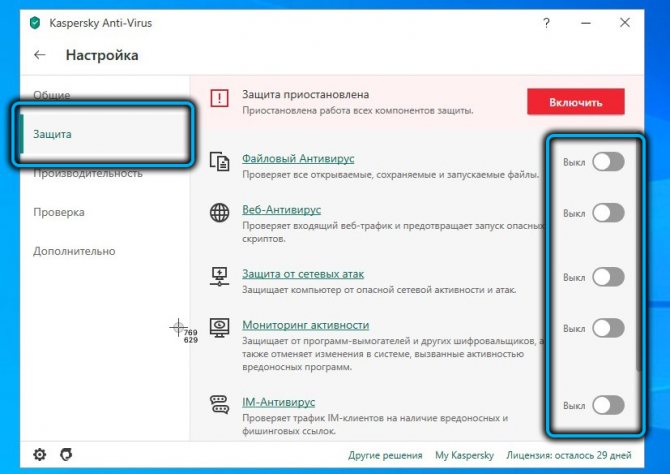Click the Файловый Антивирус file icon
Image resolution: width=670 pixels, height=474 pixels.
click(220, 162)
